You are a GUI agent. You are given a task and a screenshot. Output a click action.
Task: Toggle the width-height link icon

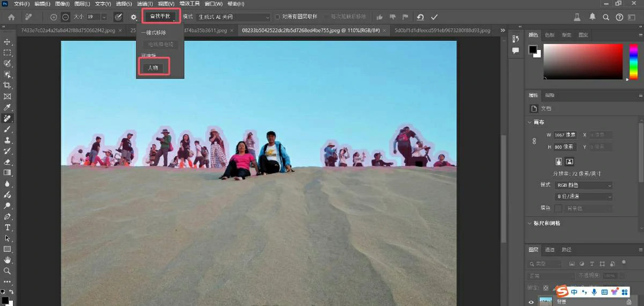pyautogui.click(x=534, y=141)
